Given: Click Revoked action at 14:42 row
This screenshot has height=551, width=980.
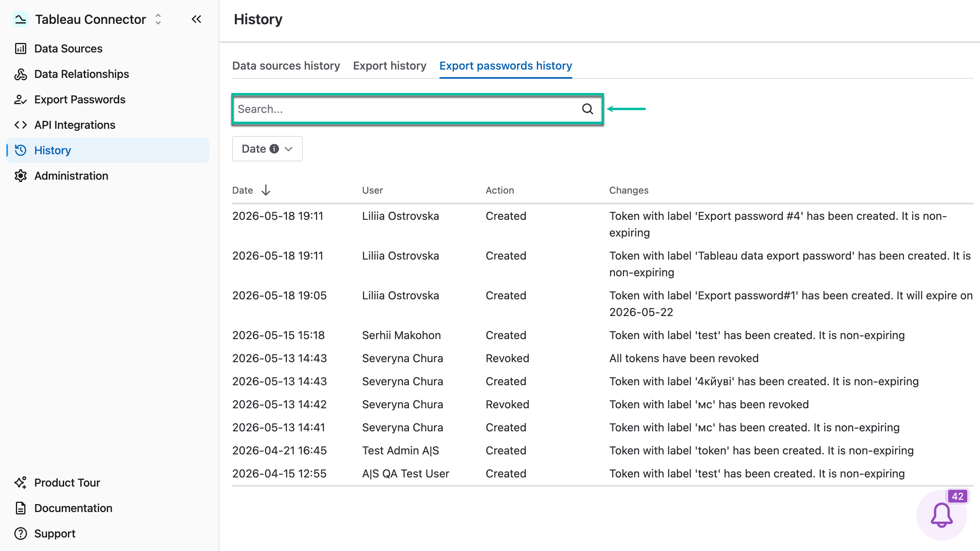Looking at the screenshot, I should (507, 404).
